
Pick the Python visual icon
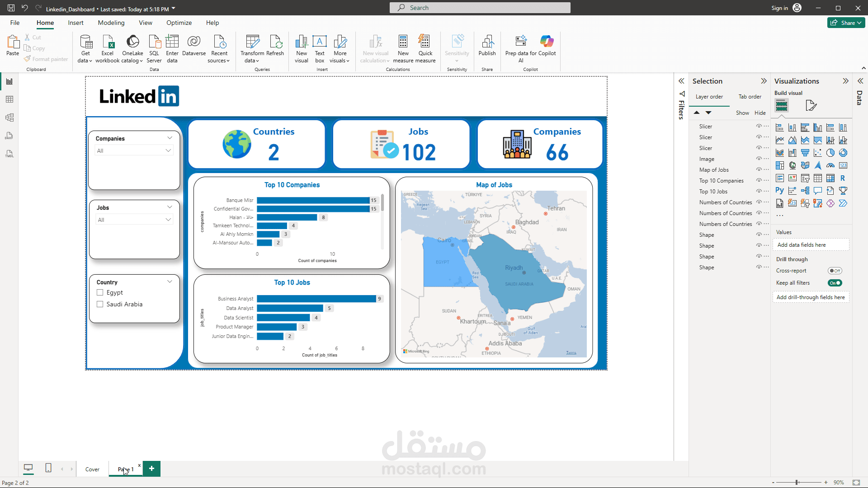click(780, 191)
